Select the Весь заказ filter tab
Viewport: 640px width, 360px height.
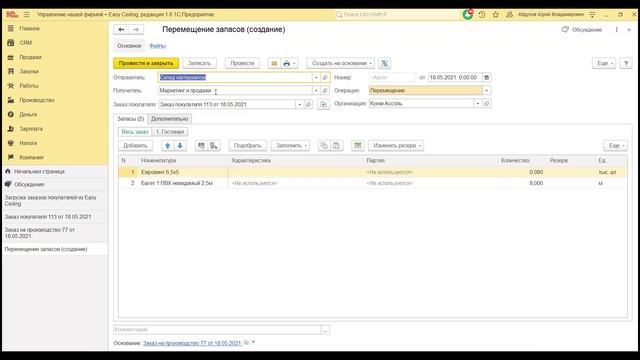click(135, 132)
